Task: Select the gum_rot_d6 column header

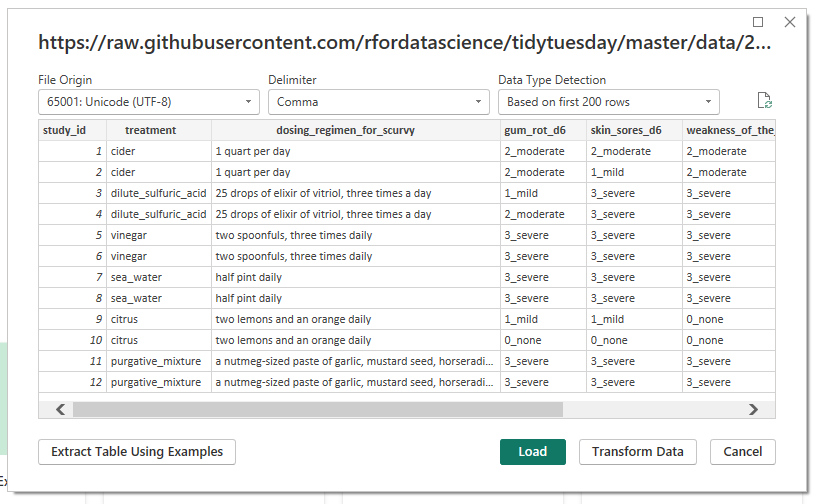Action: click(543, 130)
